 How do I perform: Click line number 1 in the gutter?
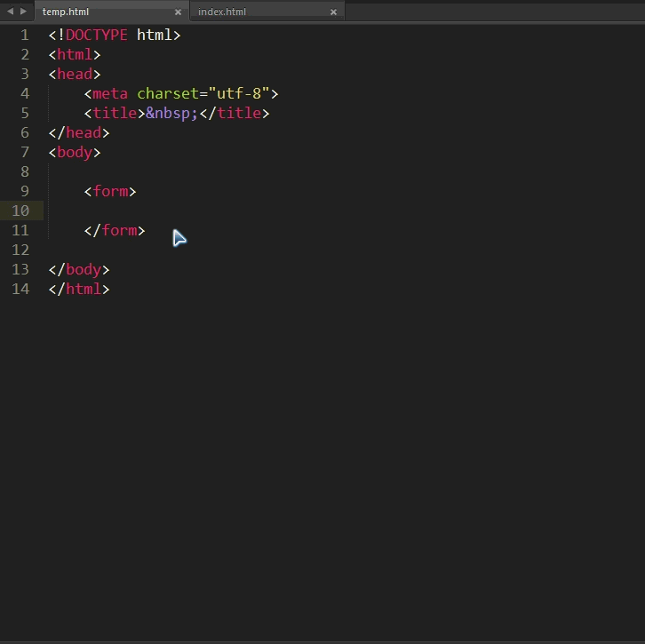click(25, 36)
